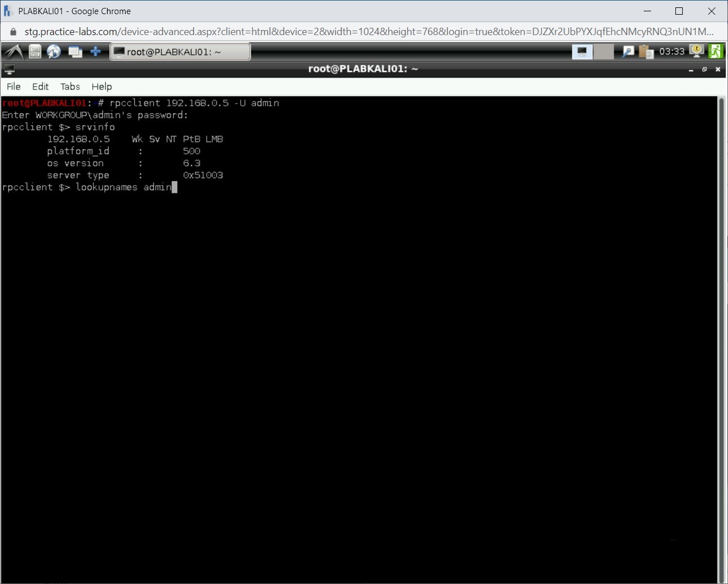Click the terminal window menu icon in title bar
The image size is (728, 584).
pyautogui.click(x=9, y=70)
